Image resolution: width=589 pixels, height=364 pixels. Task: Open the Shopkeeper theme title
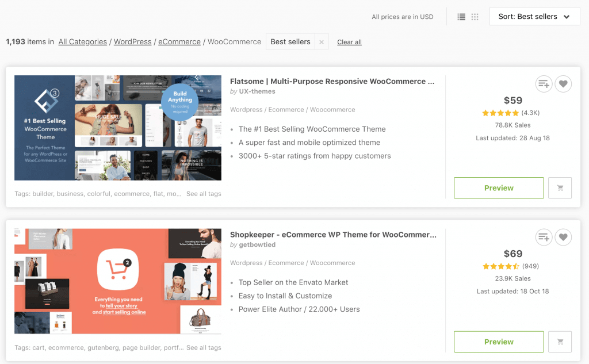333,235
